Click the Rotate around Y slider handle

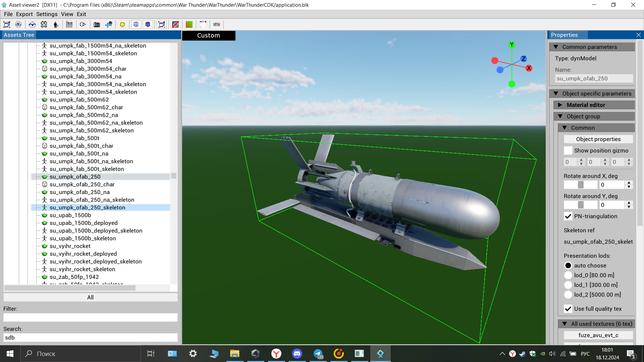[x=581, y=205]
